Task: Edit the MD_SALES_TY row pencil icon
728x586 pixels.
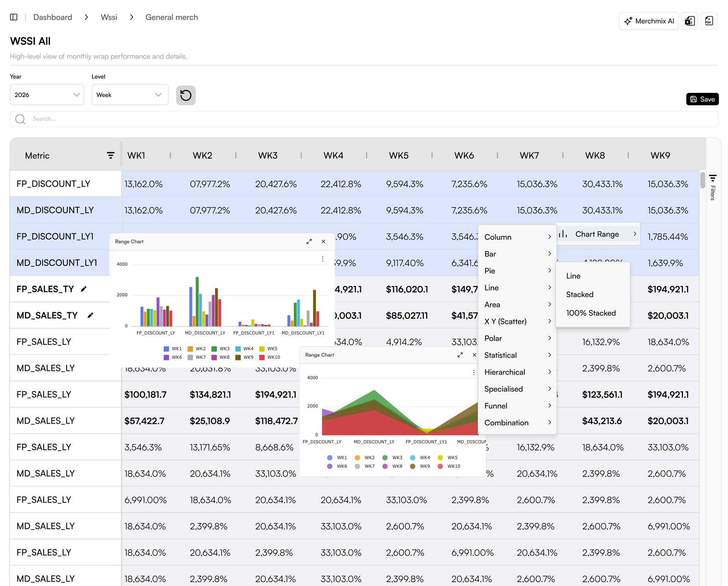Action: (x=90, y=315)
